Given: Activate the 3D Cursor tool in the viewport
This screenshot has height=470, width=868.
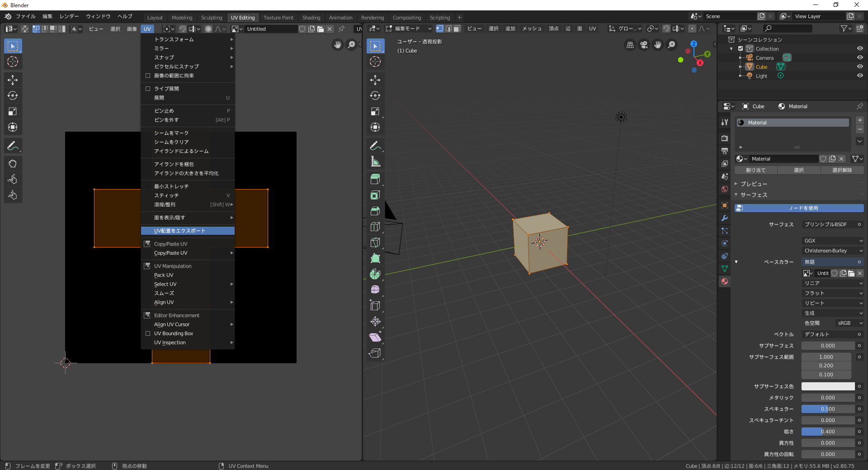Looking at the screenshot, I should point(376,62).
